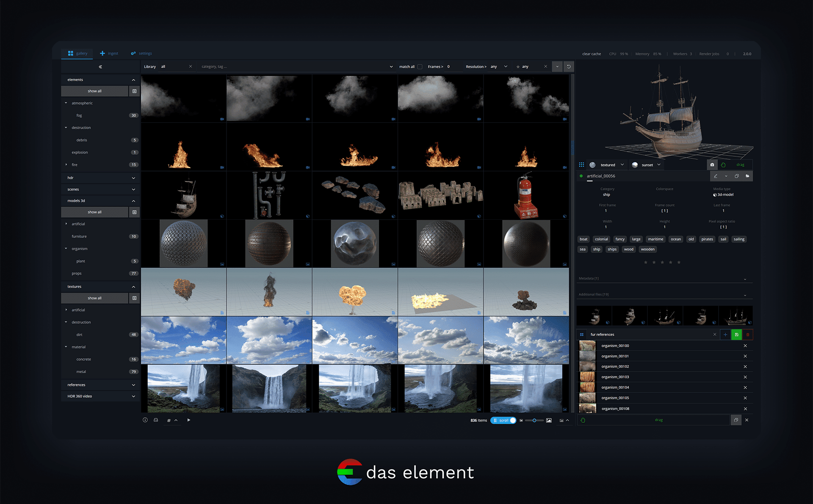Click the blue dots grid icon in the 3D viewer toolbar
This screenshot has width=813, height=504.
[x=581, y=165]
